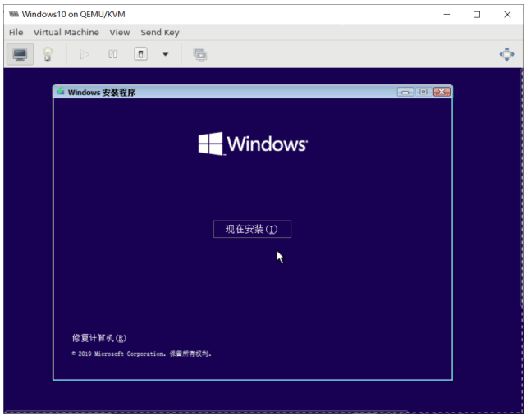Click the 现在安装(I) install now button
The height and width of the screenshot is (420, 531).
pos(252,229)
